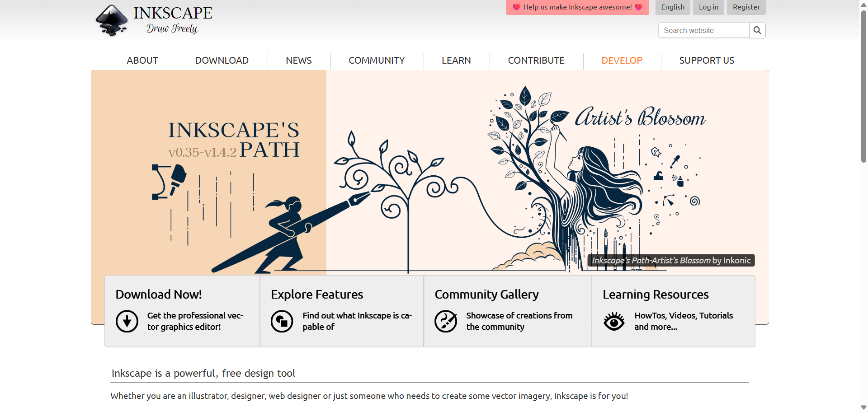Click the Learning Resources eye icon
868x412 pixels.
[614, 321]
